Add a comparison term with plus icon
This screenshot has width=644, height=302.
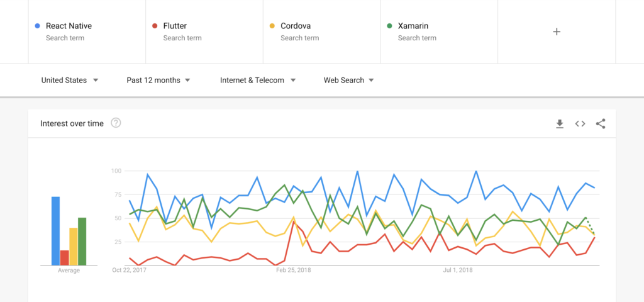point(557,31)
